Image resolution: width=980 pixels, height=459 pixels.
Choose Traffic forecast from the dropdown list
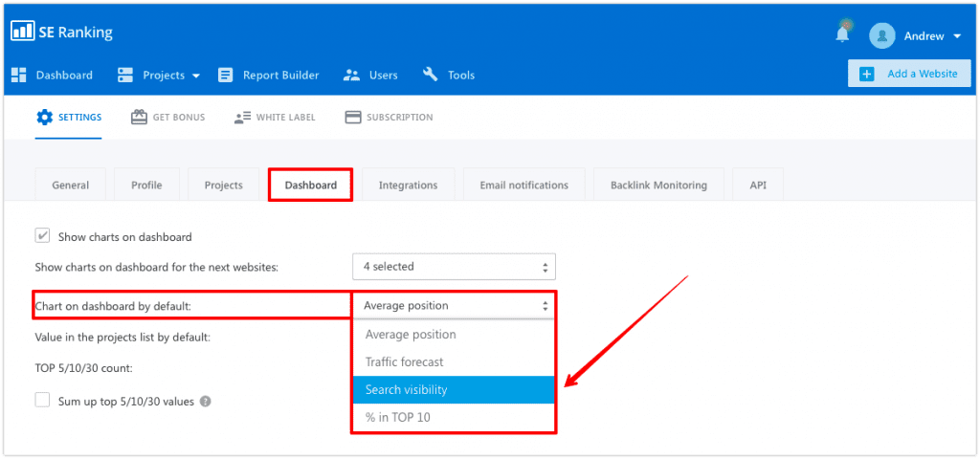454,361
